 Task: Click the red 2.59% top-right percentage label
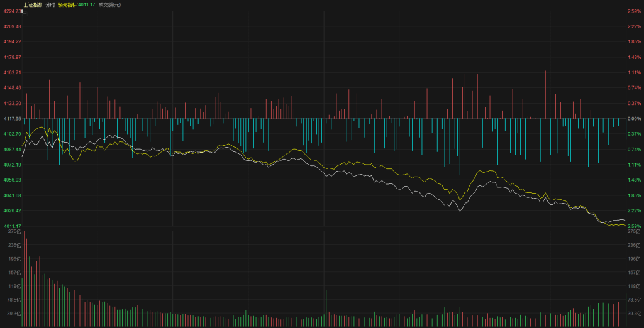coord(633,11)
